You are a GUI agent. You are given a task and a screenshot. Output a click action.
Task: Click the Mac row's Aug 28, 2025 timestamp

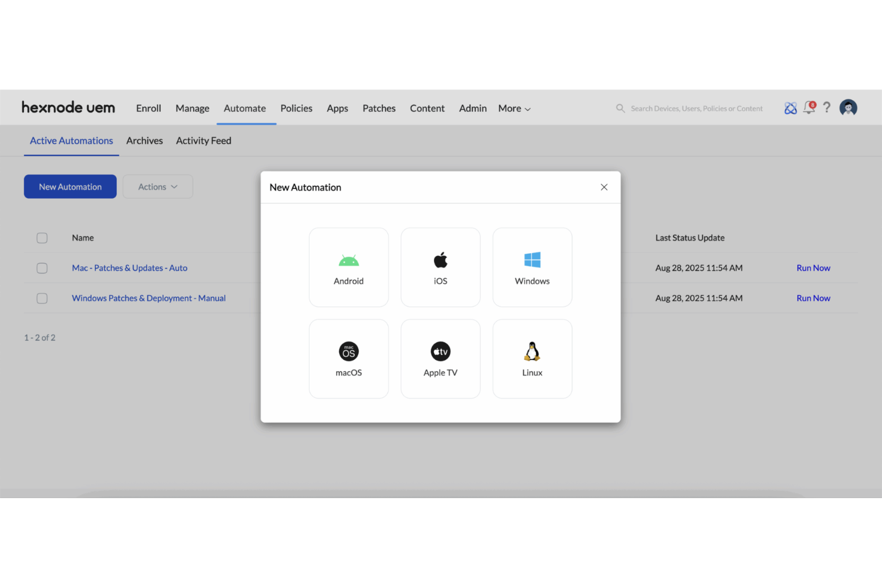click(699, 268)
